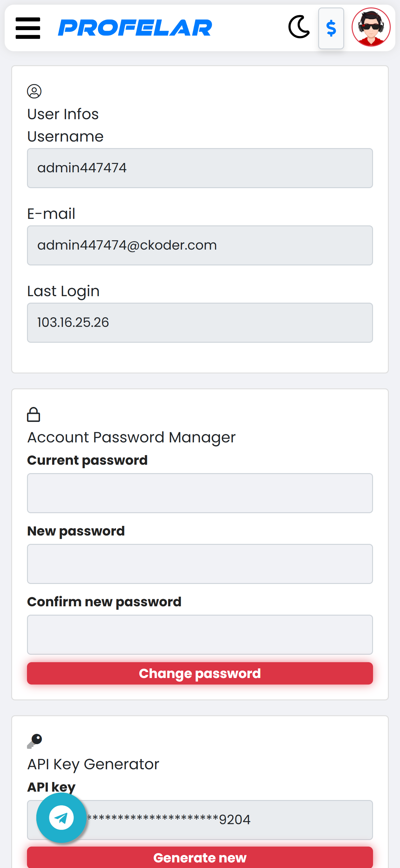
Task: Click the Last Login IP field
Action: (x=200, y=323)
